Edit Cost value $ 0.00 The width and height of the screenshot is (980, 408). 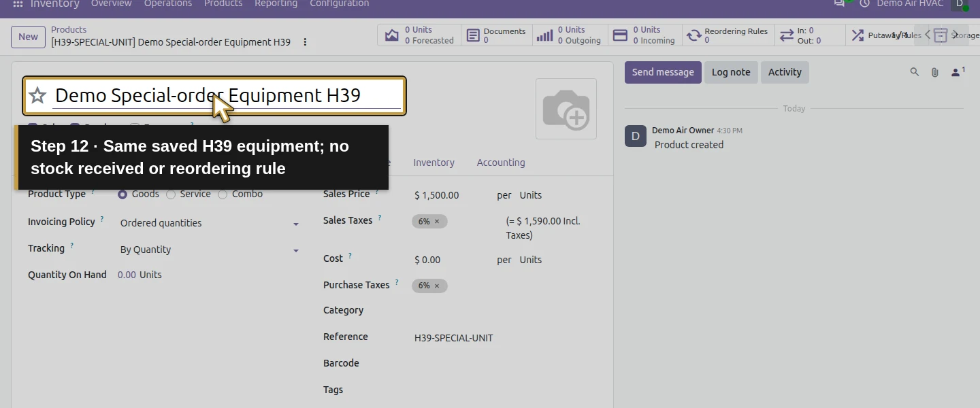coord(427,260)
